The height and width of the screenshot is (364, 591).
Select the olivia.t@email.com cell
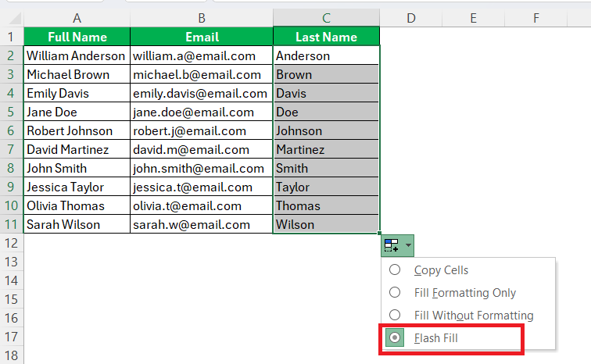point(202,205)
